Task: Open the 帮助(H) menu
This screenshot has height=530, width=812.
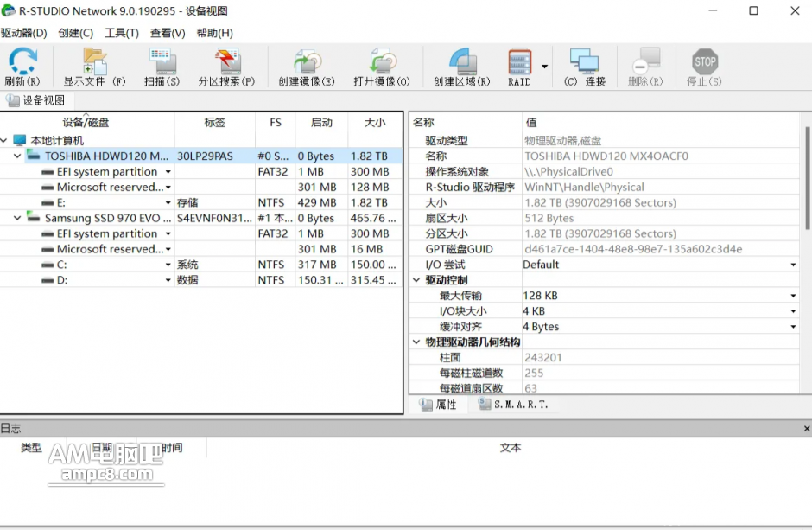Action: tap(215, 33)
